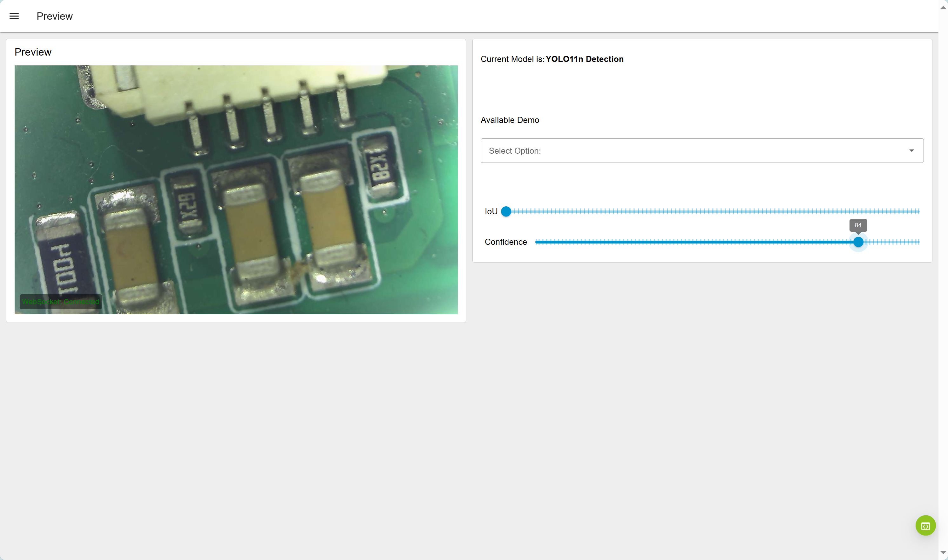Click the Select Option dropdown arrow
Image resolution: width=948 pixels, height=560 pixels.
click(x=911, y=150)
